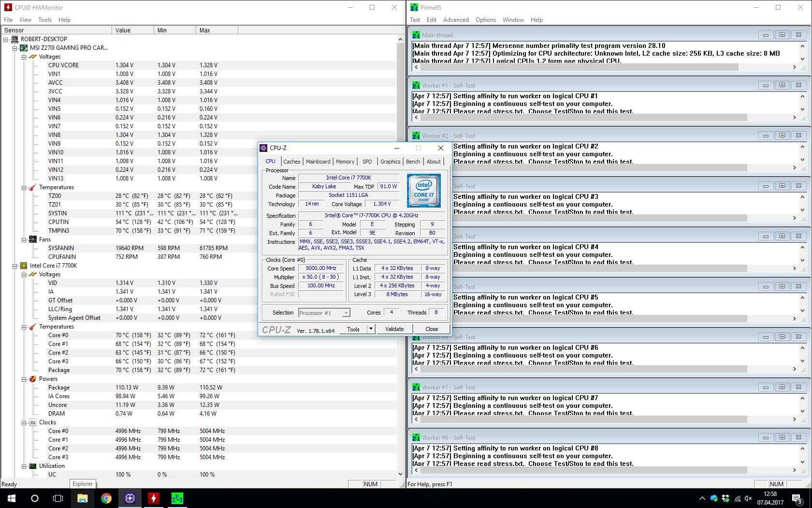Minimize the Main thread child window in Prime95

click(766, 35)
